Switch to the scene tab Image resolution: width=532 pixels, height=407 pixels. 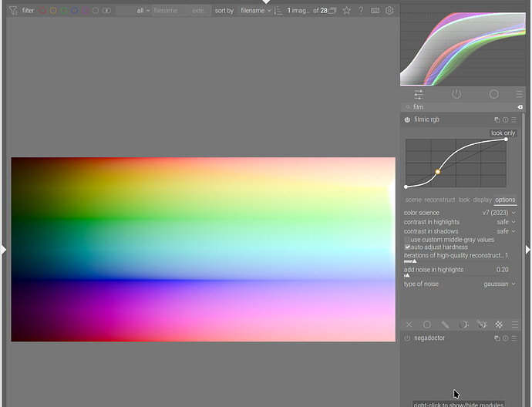pyautogui.click(x=413, y=200)
